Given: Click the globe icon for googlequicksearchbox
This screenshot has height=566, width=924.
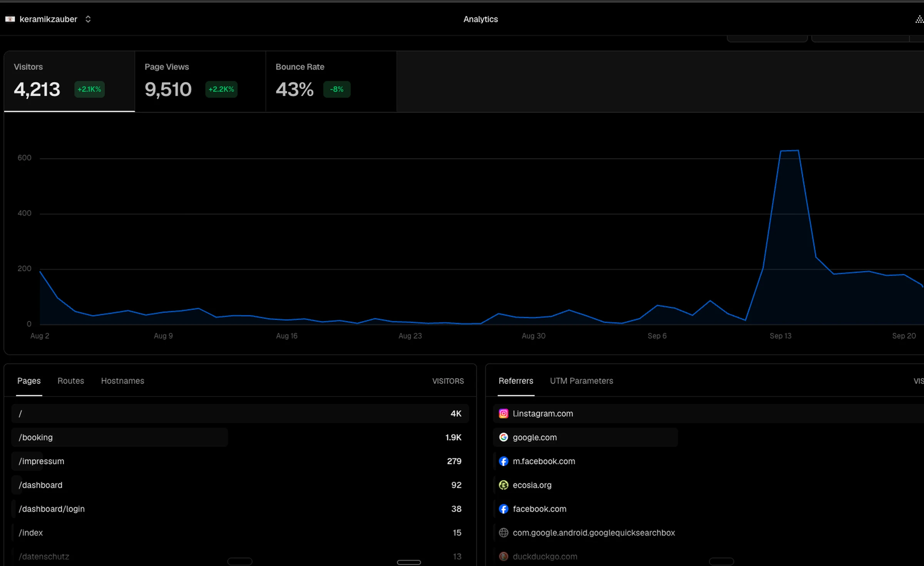Looking at the screenshot, I should (504, 533).
